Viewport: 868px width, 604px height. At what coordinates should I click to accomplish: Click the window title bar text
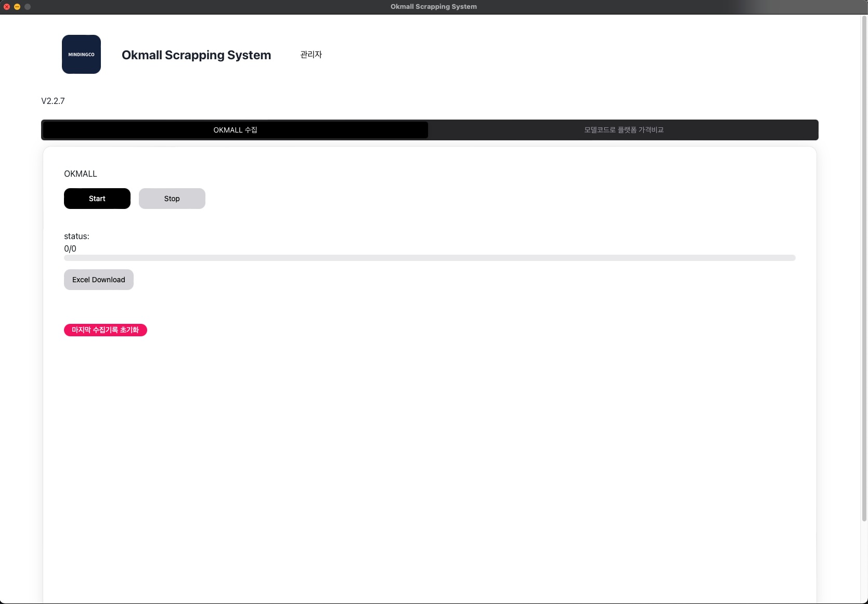click(433, 7)
